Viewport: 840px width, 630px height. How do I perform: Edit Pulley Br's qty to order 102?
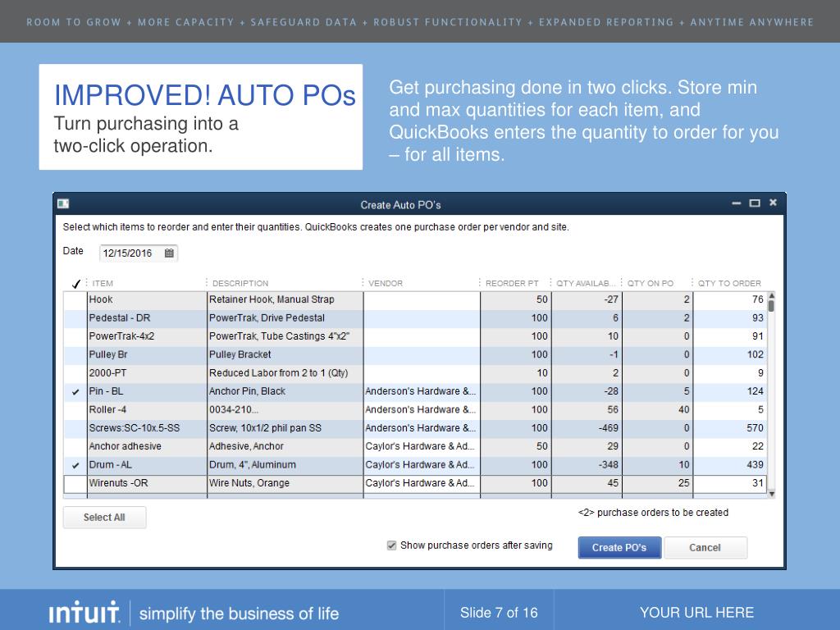(729, 354)
